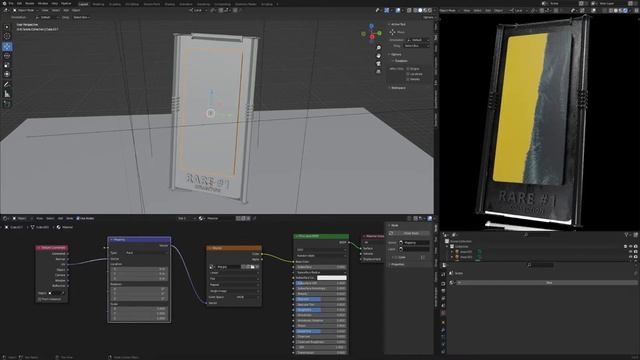Screen dimensions: 640x360
Task: Click the zoom magnifier icon in viewport
Action: point(379,48)
